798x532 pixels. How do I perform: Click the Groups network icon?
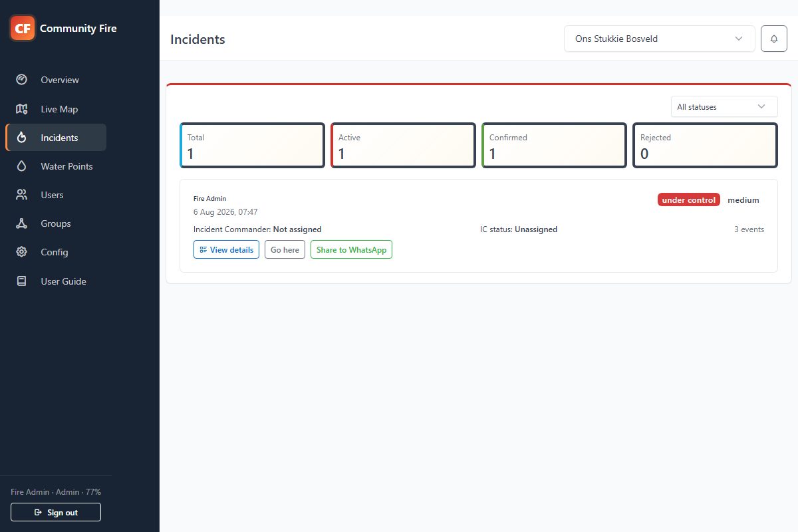[21, 223]
